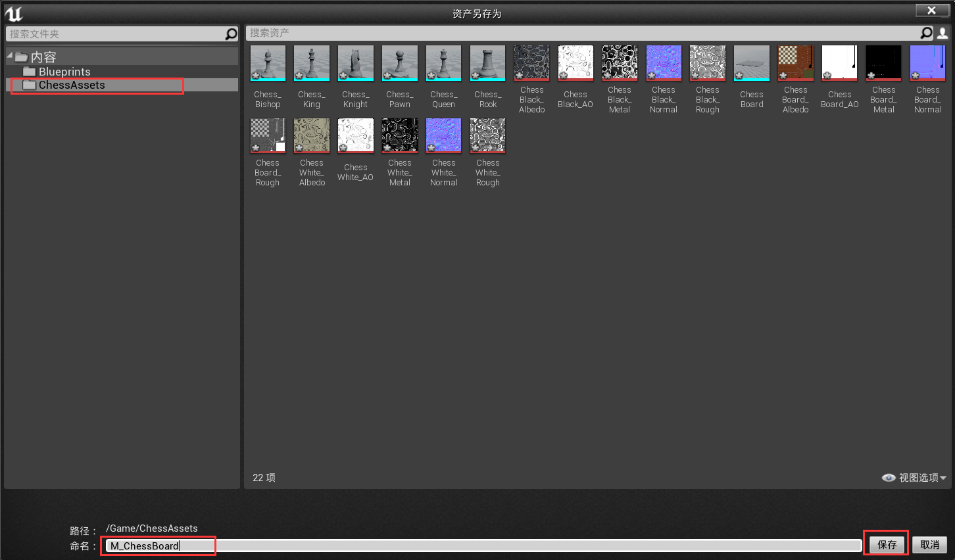Click the folder search magnifier icon

click(x=231, y=34)
